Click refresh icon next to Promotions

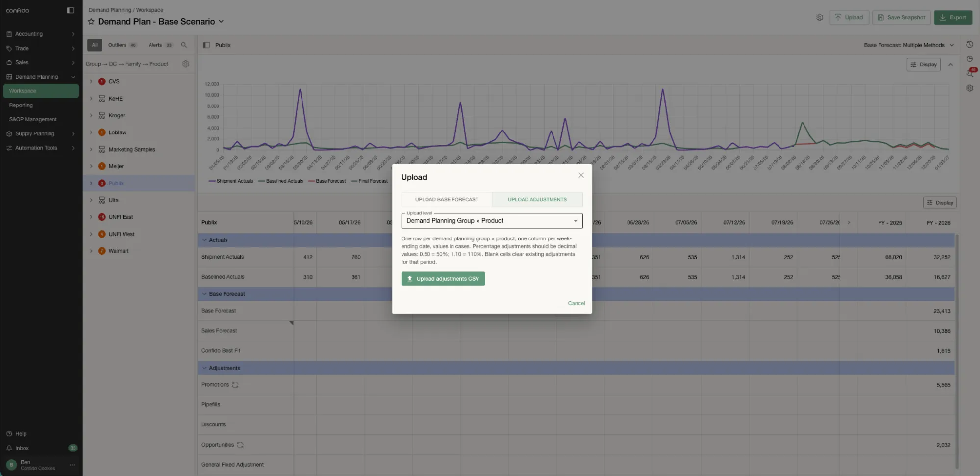coord(235,385)
